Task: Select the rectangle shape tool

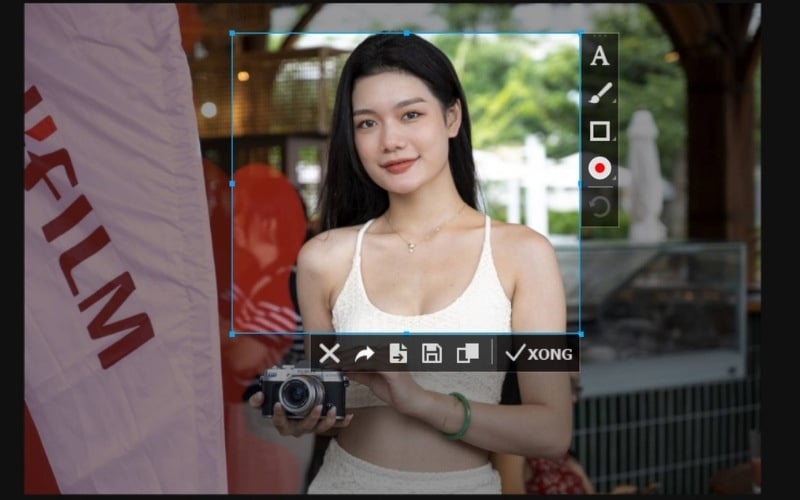Action: (x=599, y=131)
